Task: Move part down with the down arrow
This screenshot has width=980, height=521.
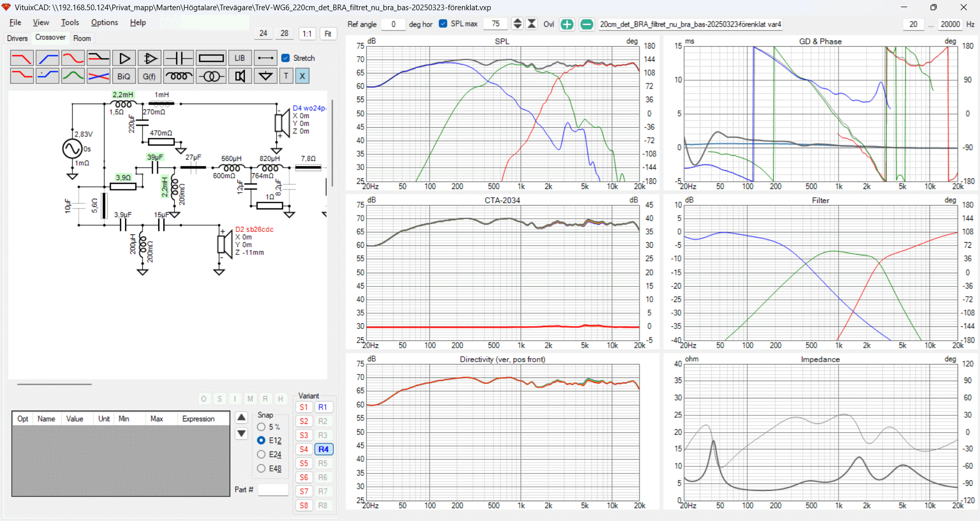Action: pyautogui.click(x=241, y=434)
